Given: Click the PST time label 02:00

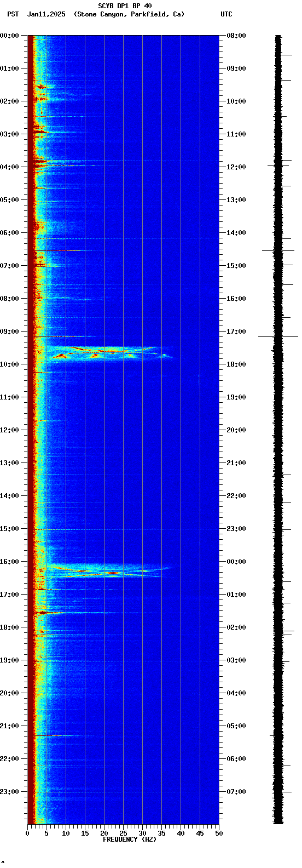Looking at the screenshot, I should point(9,101).
